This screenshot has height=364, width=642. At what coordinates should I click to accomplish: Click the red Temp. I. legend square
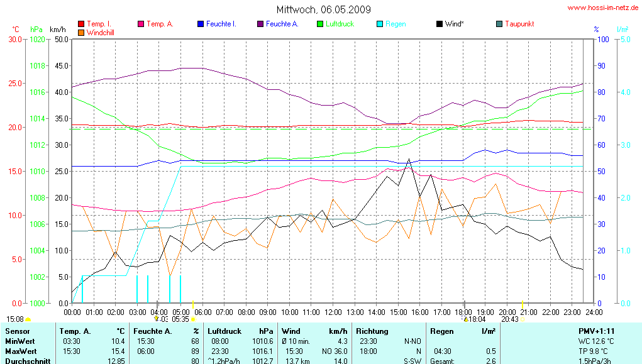[80, 24]
